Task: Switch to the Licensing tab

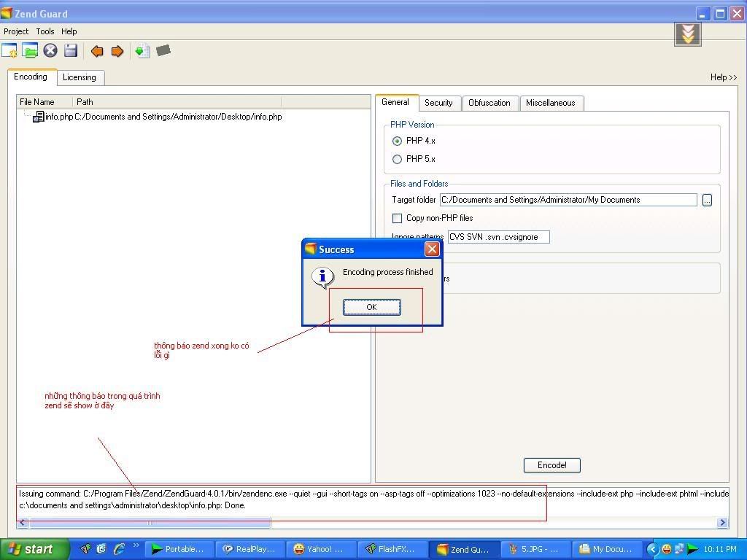Action: [x=80, y=77]
